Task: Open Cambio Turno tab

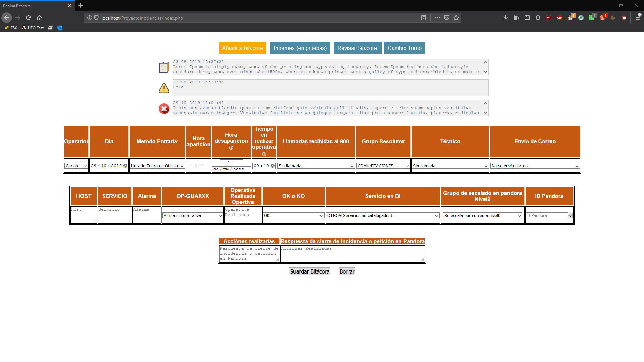Action: point(405,48)
